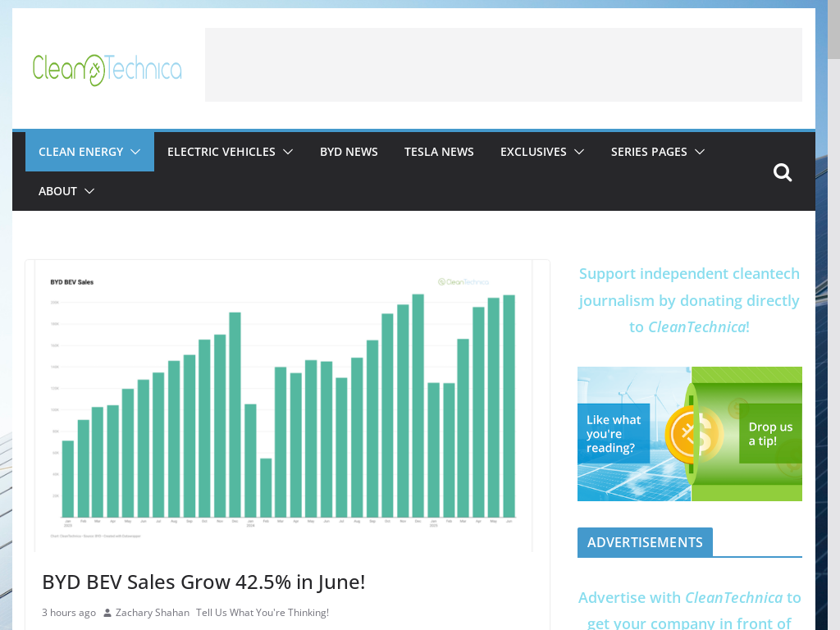Click the CleanTechnica logo
The image size is (840, 630).
point(107,70)
